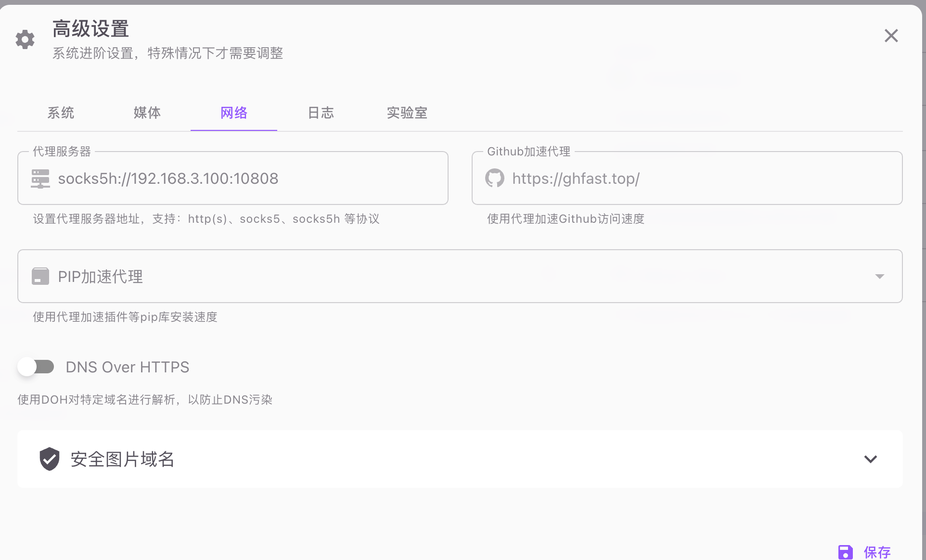Image resolution: width=926 pixels, height=560 pixels.
Task: Open the PIP加速代理 dropdown arrow
Action: coord(879,277)
